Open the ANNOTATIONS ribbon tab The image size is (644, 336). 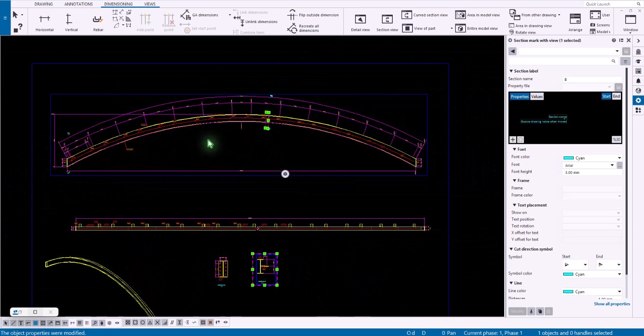click(79, 4)
